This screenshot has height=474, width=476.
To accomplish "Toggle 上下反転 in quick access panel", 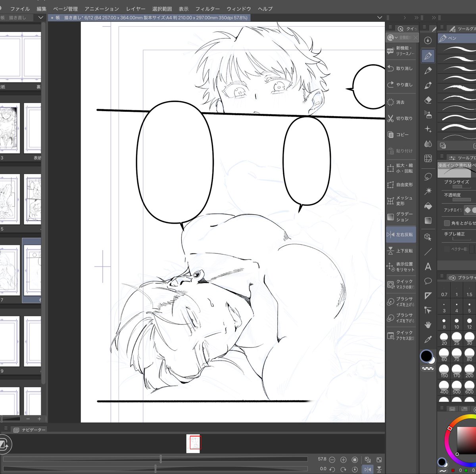I will pos(401,251).
